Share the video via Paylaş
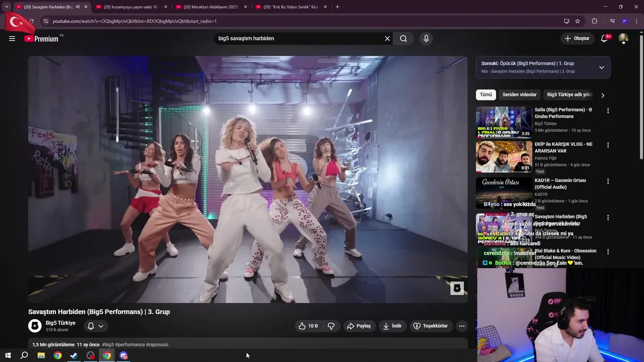 click(359, 326)
